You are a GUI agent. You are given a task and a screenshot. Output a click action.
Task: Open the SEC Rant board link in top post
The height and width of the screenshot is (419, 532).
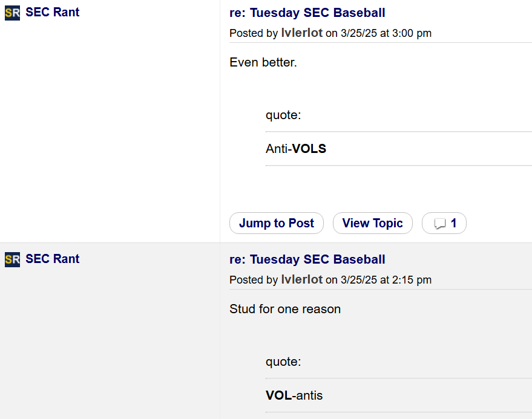(x=52, y=12)
